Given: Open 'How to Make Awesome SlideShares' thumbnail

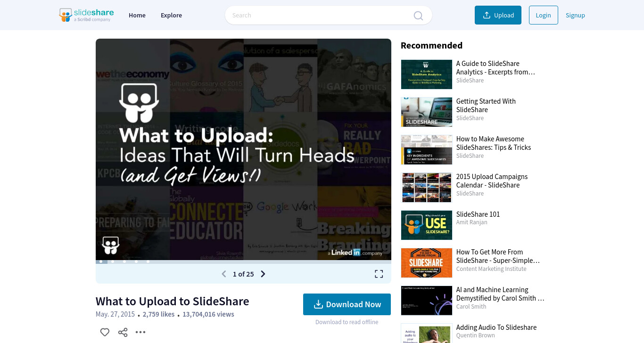Looking at the screenshot, I should pos(427,150).
